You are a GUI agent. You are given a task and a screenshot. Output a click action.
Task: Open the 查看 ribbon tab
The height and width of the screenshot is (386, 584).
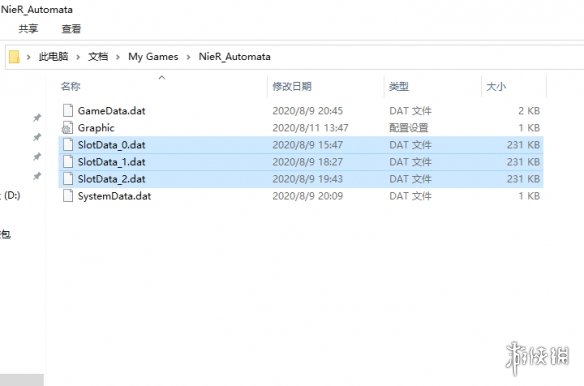click(71, 29)
